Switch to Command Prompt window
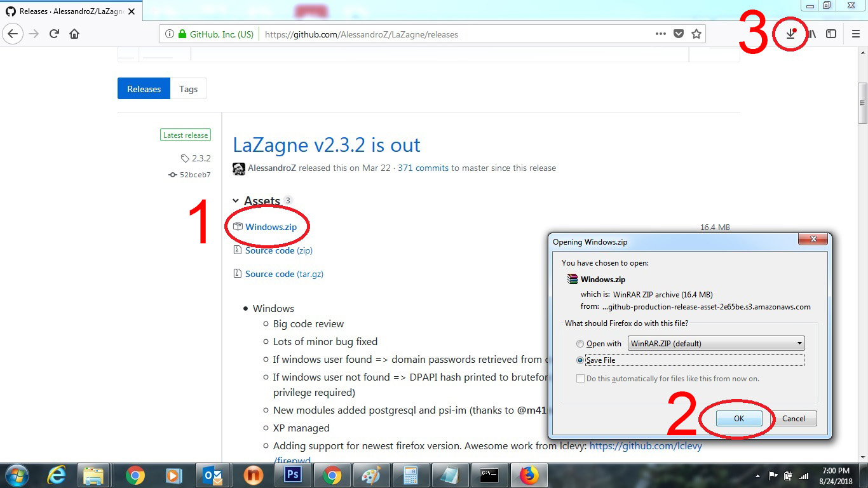Image resolution: width=868 pixels, height=488 pixels. [x=489, y=475]
